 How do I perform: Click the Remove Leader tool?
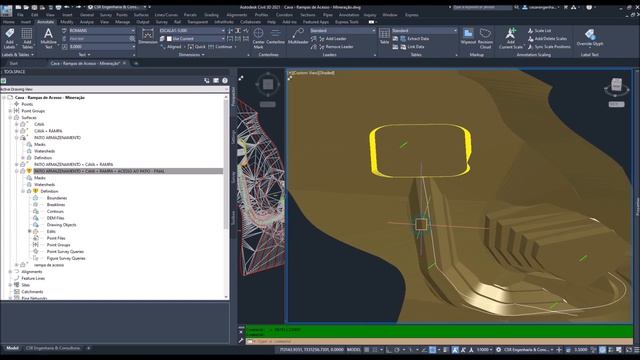pyautogui.click(x=336, y=47)
